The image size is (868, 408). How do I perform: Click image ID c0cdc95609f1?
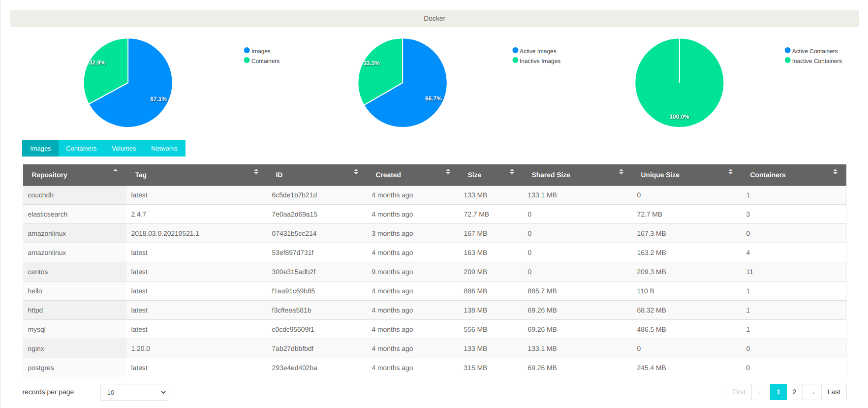tap(293, 329)
